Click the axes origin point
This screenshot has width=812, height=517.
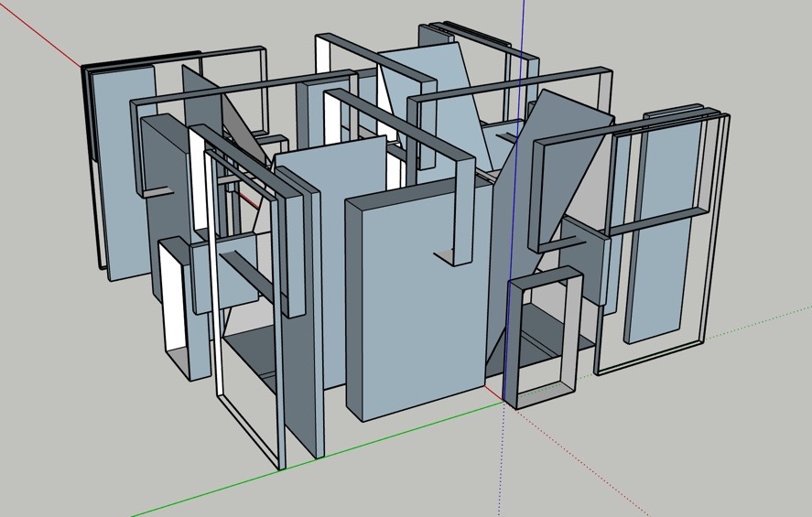503,402
